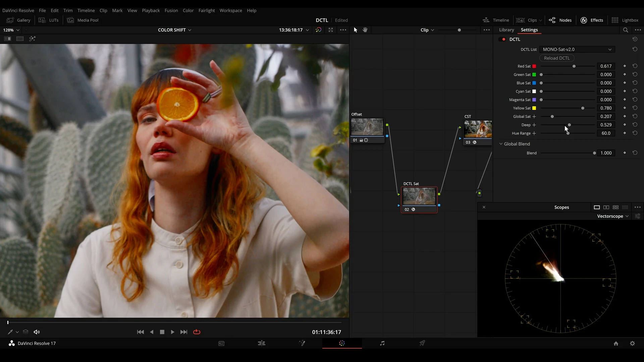
Task: Disable the DCTL effect red toggle
Action: coord(503,39)
